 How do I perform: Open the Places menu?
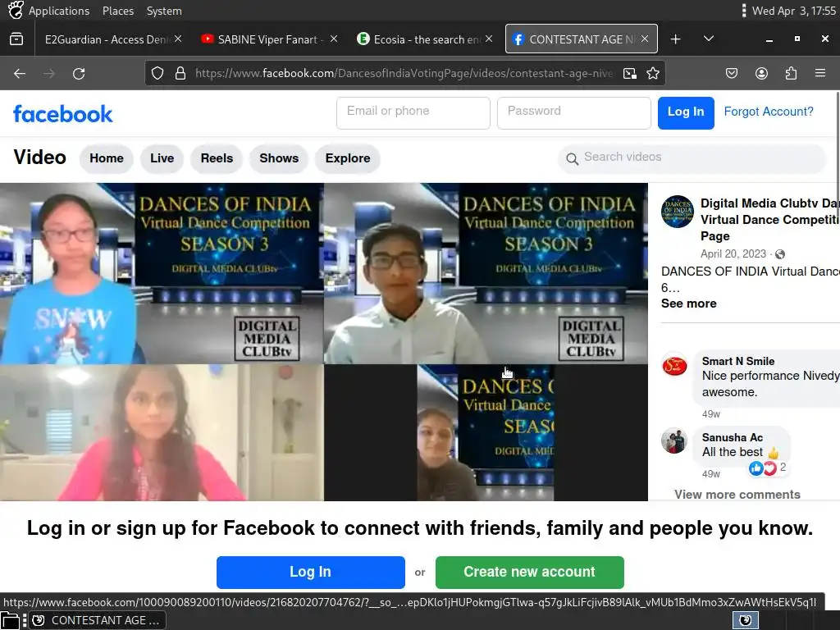coord(118,11)
